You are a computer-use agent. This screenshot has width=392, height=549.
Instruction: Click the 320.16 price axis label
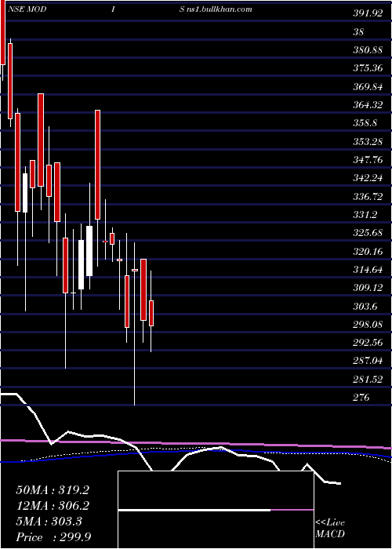pos(368,252)
